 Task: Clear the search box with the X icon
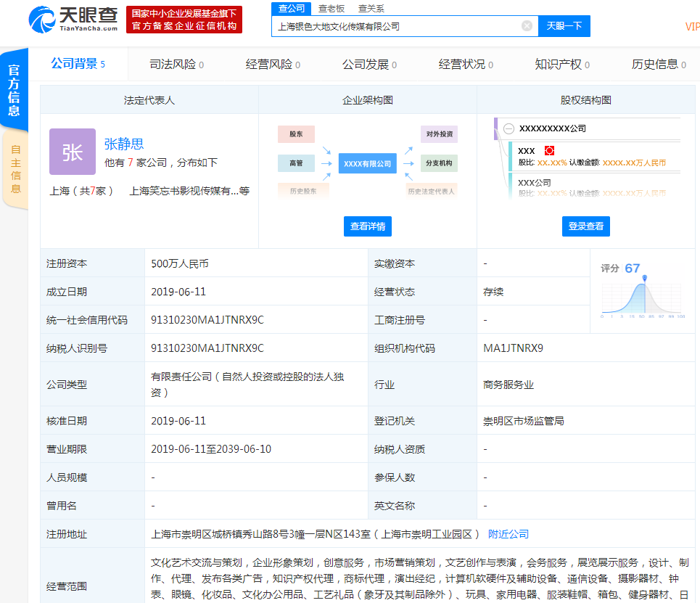527,26
